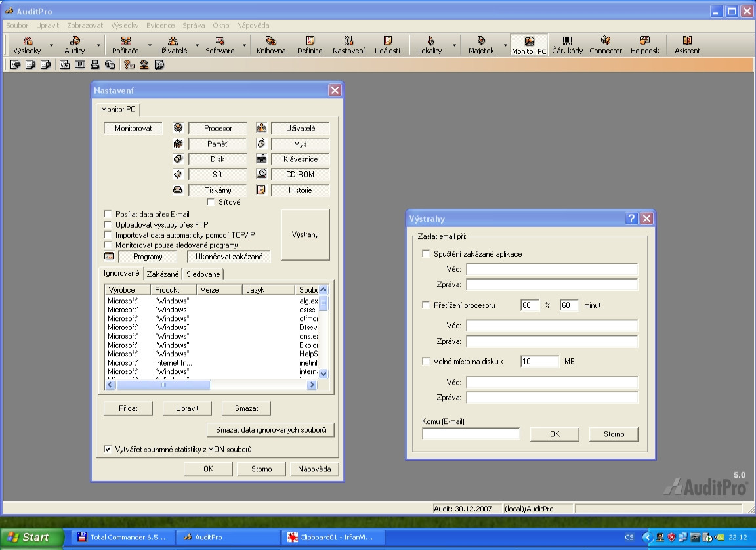Click the Výstrahy button in Nastavení
Viewport: 756px width, 550px height.
pos(305,235)
